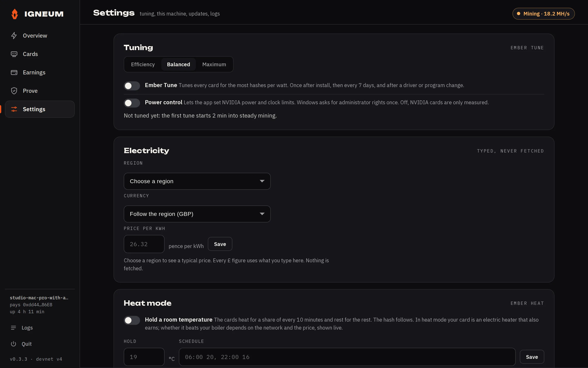Open the Earnings page
This screenshot has height=368, width=588.
40,73
